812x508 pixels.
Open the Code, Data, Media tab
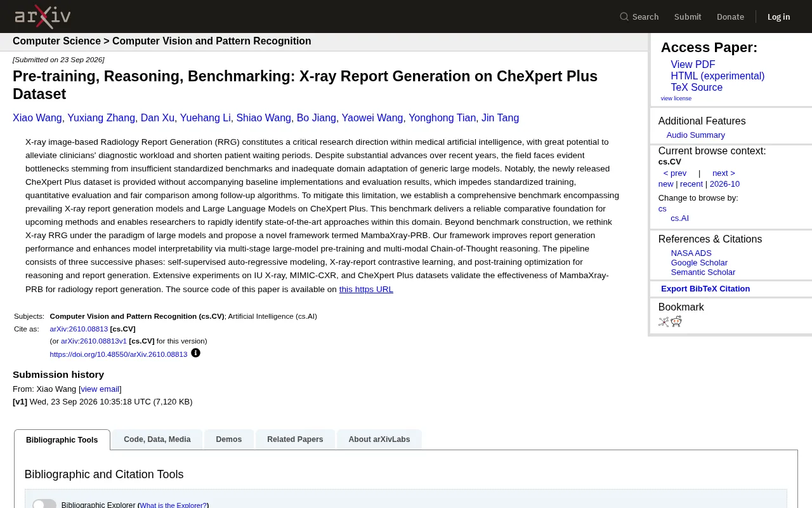157,439
